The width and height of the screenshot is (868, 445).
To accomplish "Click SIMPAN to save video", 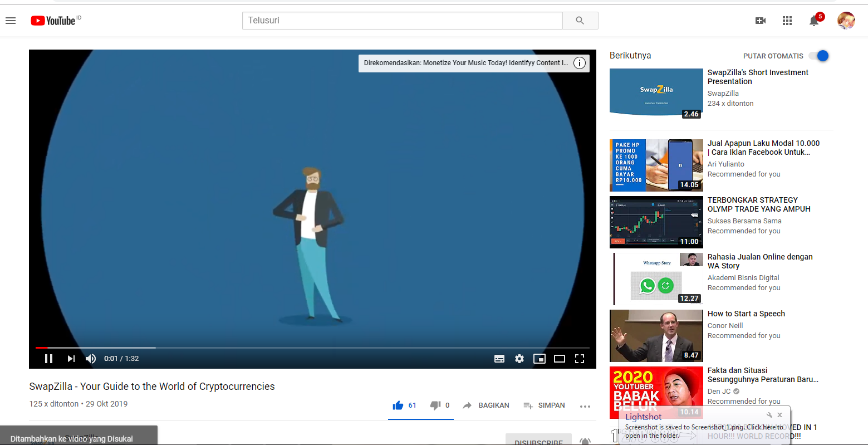I will [544, 405].
